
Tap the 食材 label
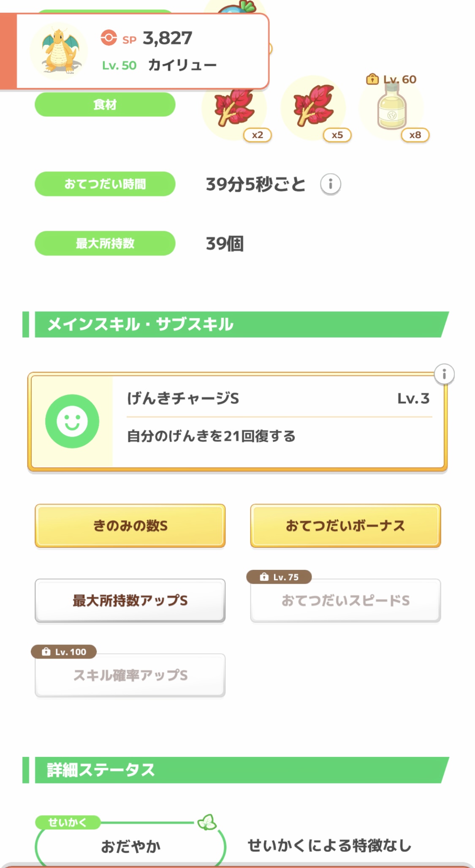pos(105,104)
